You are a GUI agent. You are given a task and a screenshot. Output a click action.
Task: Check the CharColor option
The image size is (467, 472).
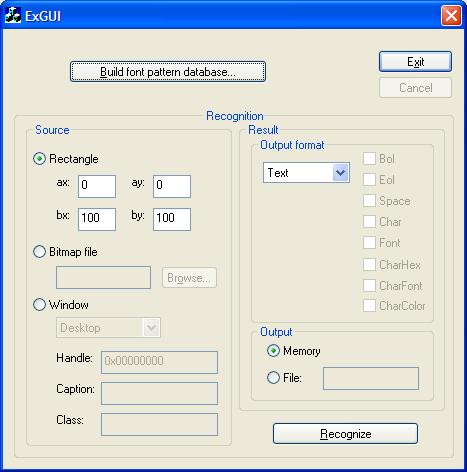point(369,306)
